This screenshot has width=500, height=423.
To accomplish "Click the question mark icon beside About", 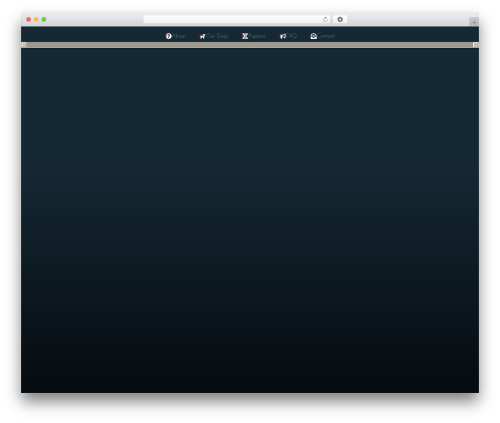I will tap(169, 36).
